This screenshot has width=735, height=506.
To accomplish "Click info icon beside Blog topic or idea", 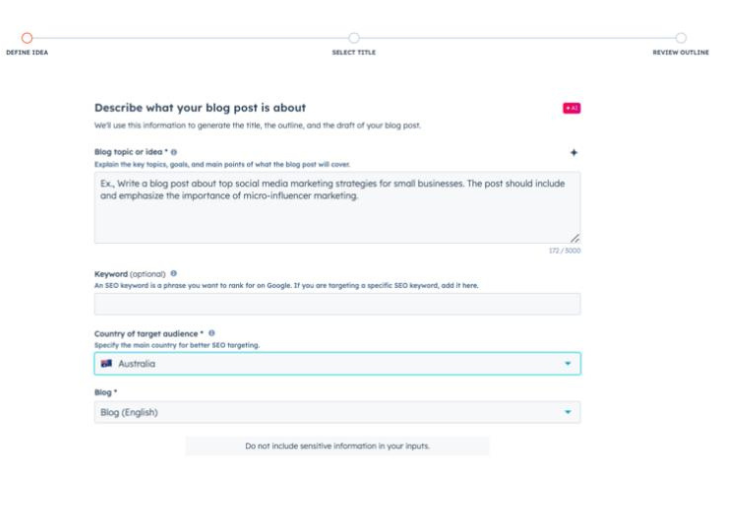I will pos(174,152).
